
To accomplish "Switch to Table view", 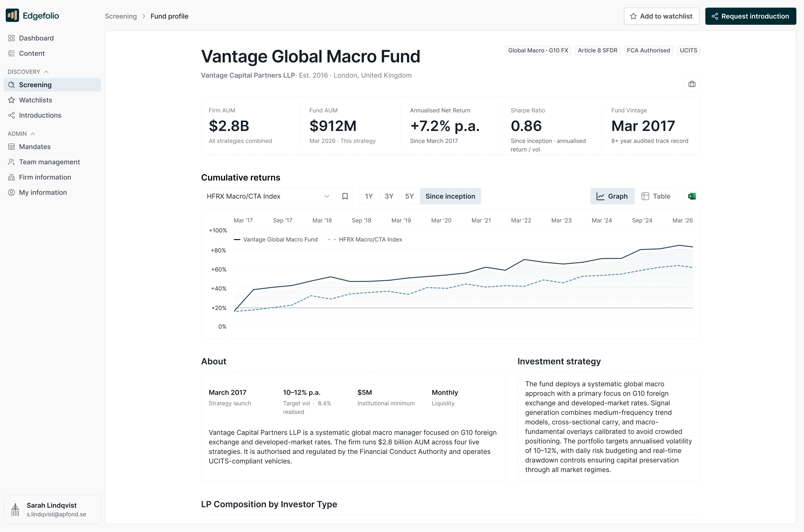I will point(656,196).
